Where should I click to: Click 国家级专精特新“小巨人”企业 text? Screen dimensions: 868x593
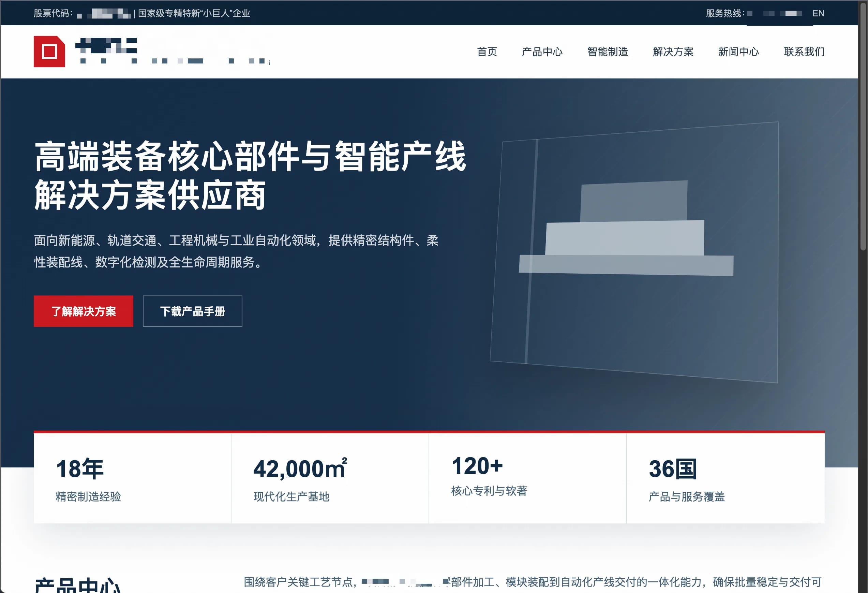[194, 13]
